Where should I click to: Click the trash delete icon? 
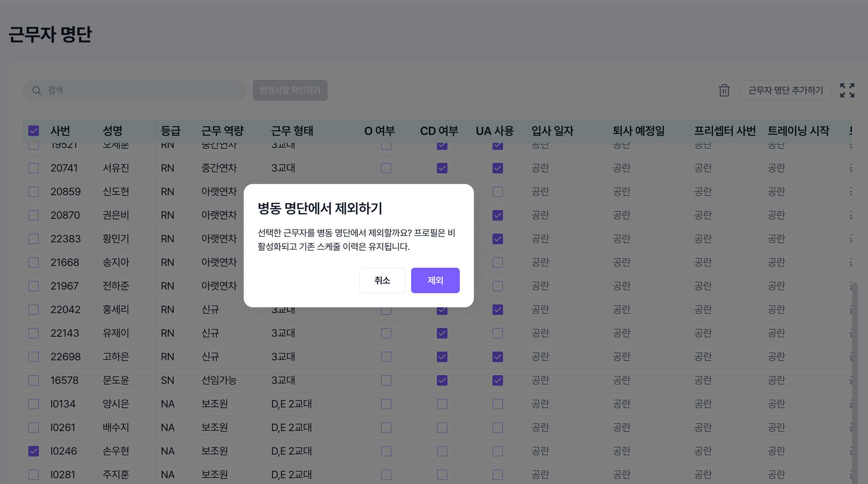(724, 90)
